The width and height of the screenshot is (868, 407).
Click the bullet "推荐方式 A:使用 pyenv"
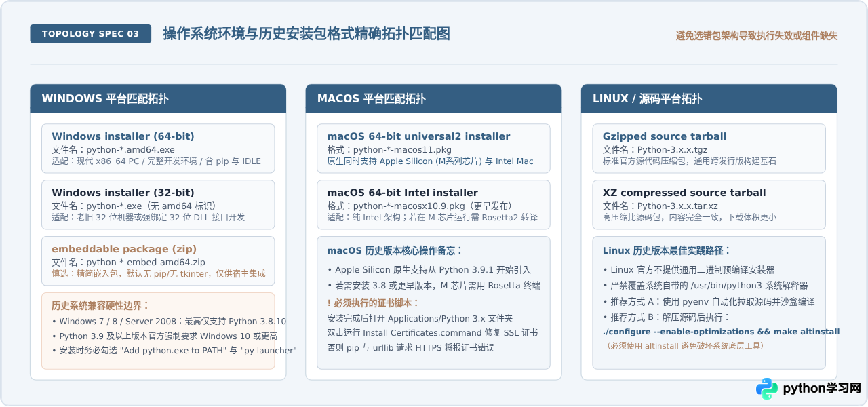709,302
